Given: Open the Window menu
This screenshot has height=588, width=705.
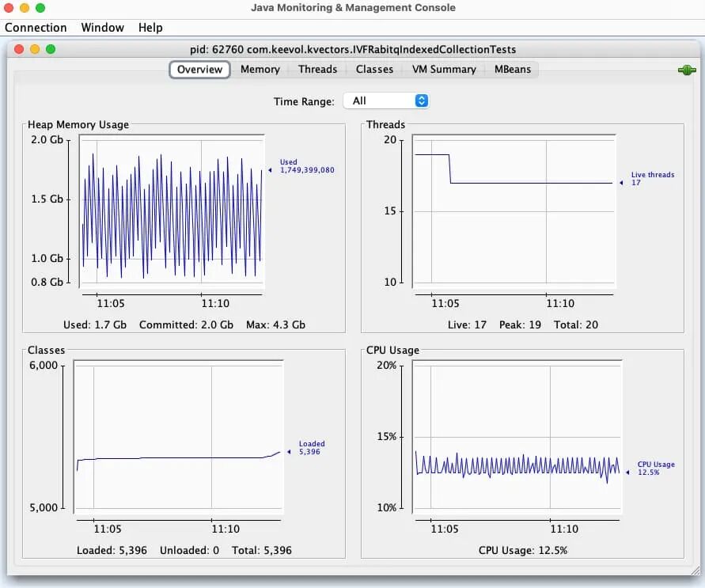Looking at the screenshot, I should click(103, 28).
